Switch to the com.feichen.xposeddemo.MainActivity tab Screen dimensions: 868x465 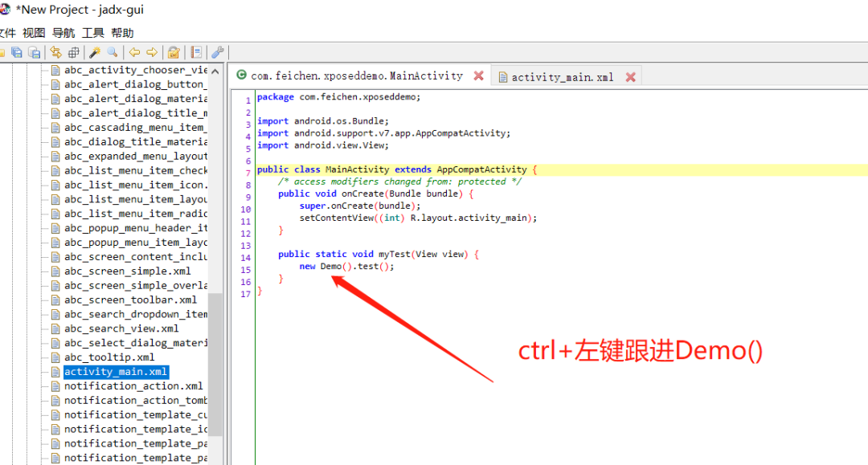(356, 75)
